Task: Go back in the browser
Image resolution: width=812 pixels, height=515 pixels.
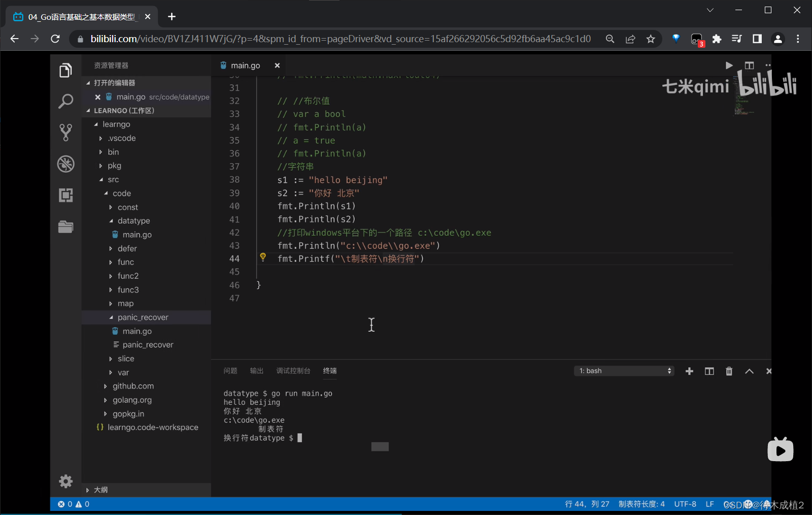Action: click(x=14, y=39)
